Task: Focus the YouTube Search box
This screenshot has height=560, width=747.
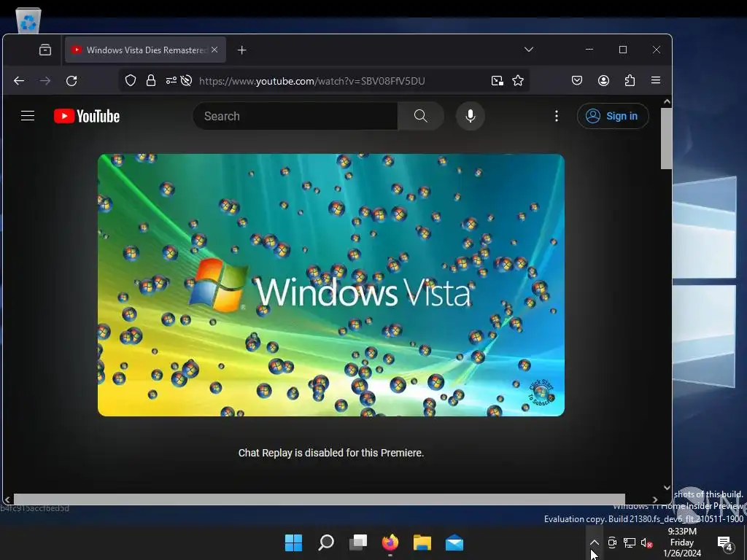Action: coord(295,116)
